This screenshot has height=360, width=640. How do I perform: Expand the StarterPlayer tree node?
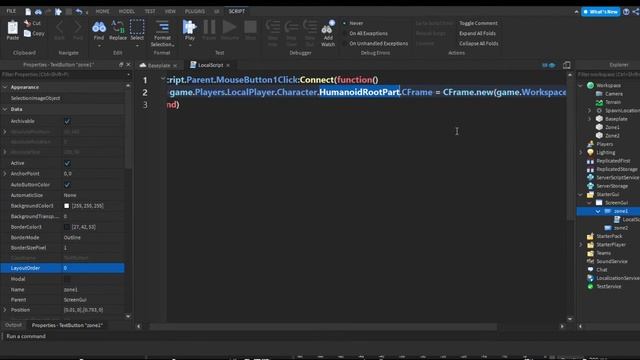[580, 245]
